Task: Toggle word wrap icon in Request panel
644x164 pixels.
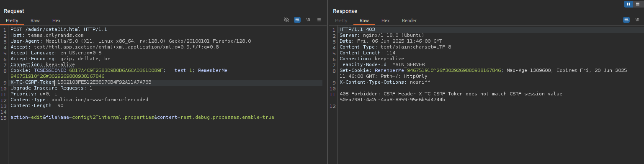Action: point(297,20)
